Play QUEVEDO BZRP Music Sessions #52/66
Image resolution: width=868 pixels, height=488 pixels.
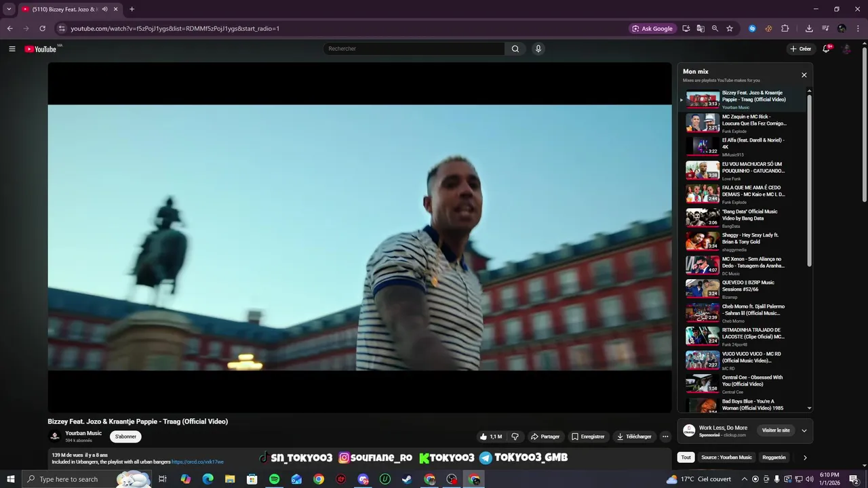tap(743, 289)
